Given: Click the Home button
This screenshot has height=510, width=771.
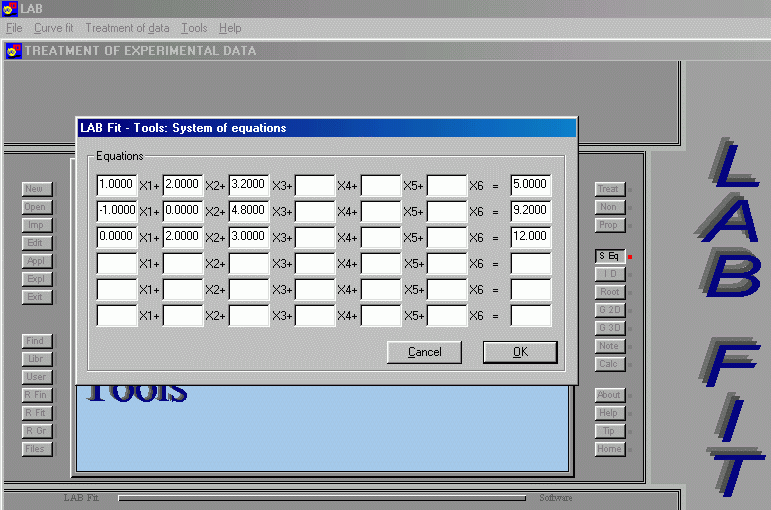Looking at the screenshot, I should 610,449.
